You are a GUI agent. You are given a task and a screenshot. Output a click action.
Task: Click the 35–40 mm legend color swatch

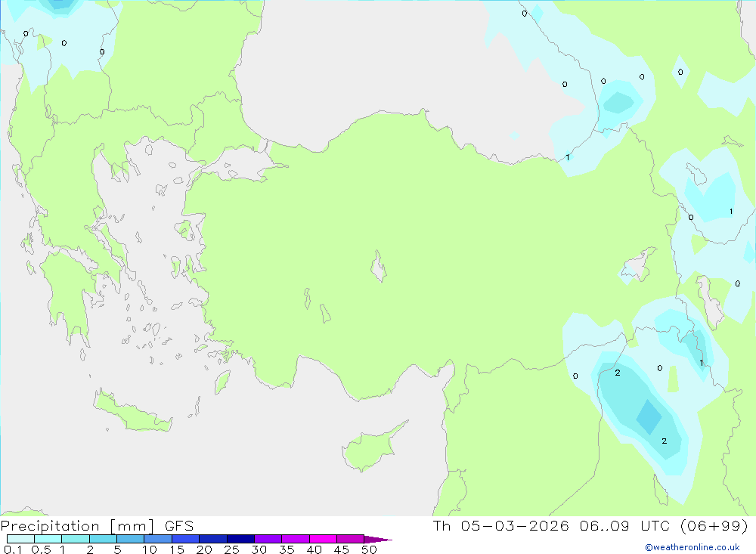point(296,539)
